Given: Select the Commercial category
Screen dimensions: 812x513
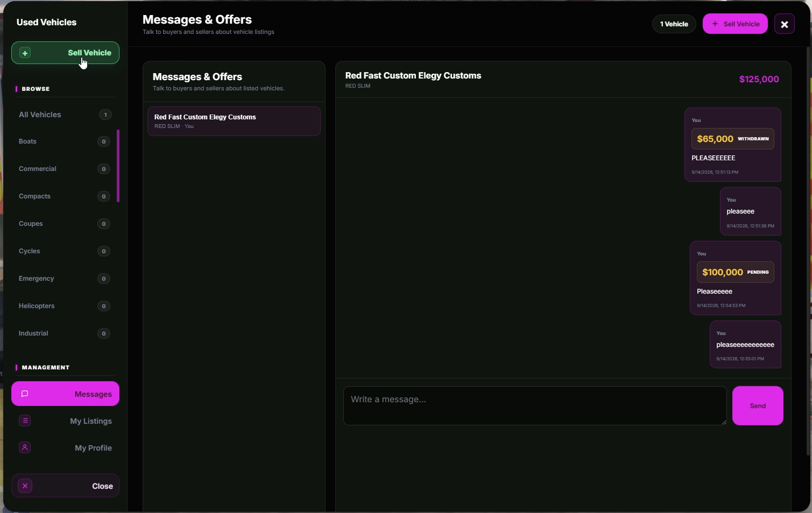Looking at the screenshot, I should coord(63,169).
